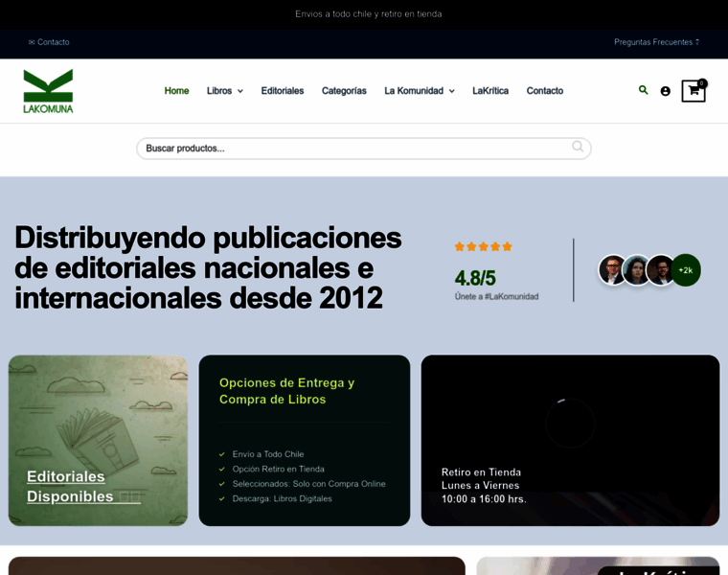The width and height of the screenshot is (728, 575).
Task: Open the LaKritica menu item
Action: tap(490, 91)
